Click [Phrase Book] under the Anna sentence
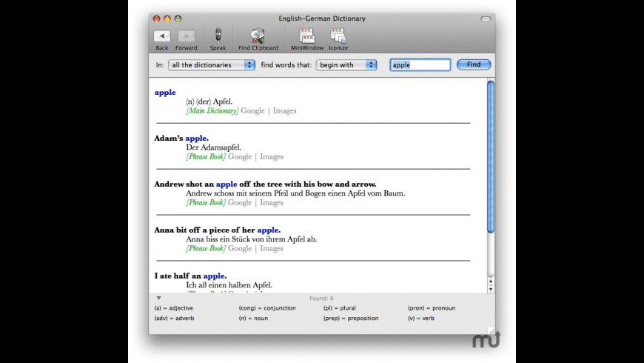644x363 pixels. coord(206,249)
